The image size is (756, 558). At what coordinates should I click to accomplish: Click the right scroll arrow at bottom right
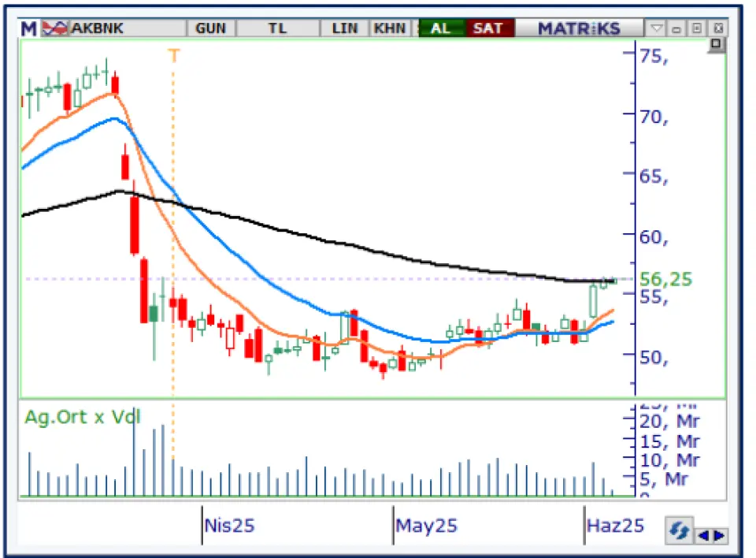(719, 535)
